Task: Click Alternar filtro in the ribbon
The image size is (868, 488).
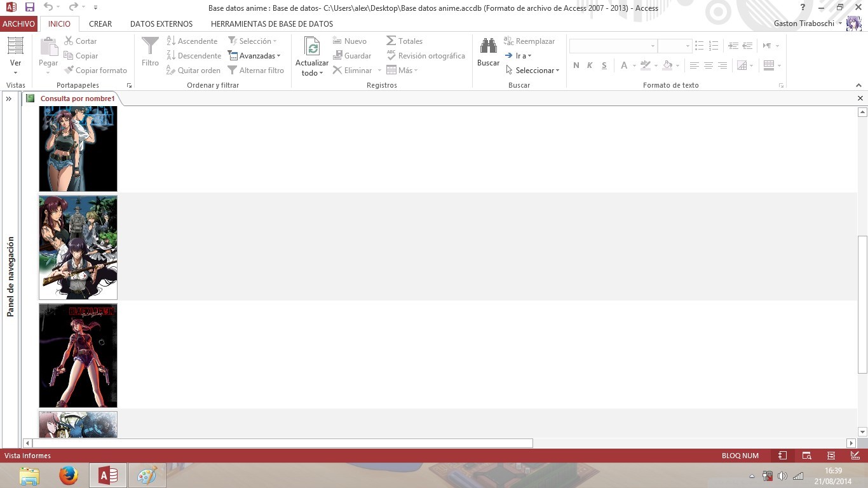Action: click(x=255, y=70)
